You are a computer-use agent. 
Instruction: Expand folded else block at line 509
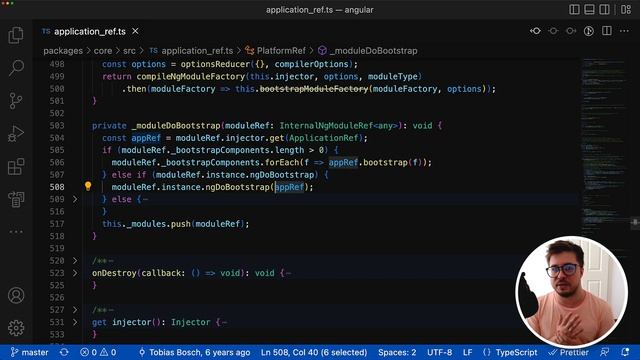click(75, 199)
